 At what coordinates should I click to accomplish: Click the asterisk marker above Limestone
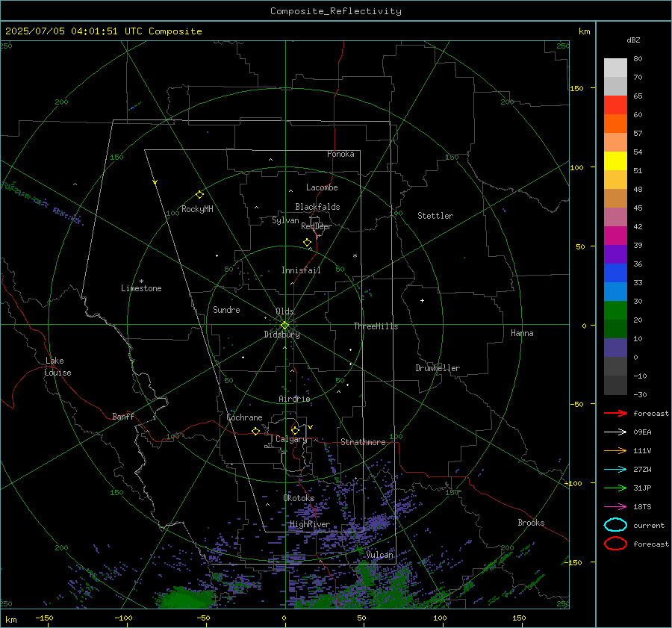click(x=141, y=282)
